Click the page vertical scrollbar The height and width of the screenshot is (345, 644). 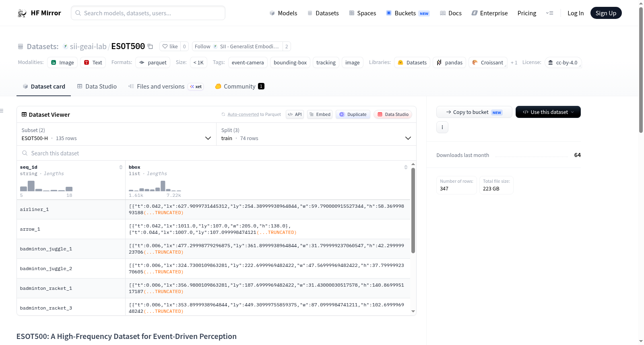click(x=641, y=69)
